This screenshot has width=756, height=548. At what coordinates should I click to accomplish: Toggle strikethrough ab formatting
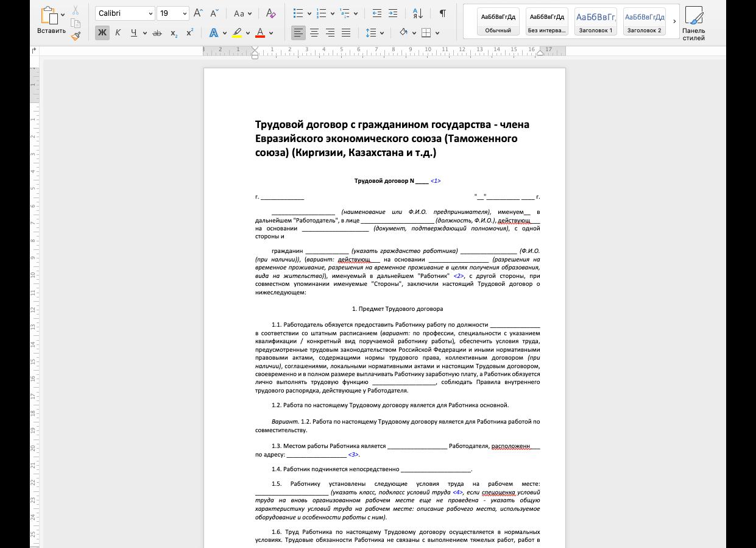pyautogui.click(x=157, y=33)
